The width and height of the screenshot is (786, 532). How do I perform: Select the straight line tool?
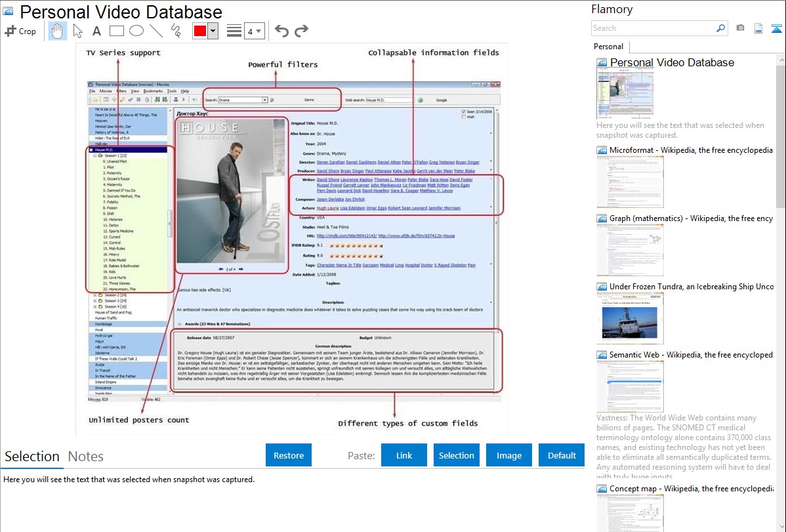156,31
